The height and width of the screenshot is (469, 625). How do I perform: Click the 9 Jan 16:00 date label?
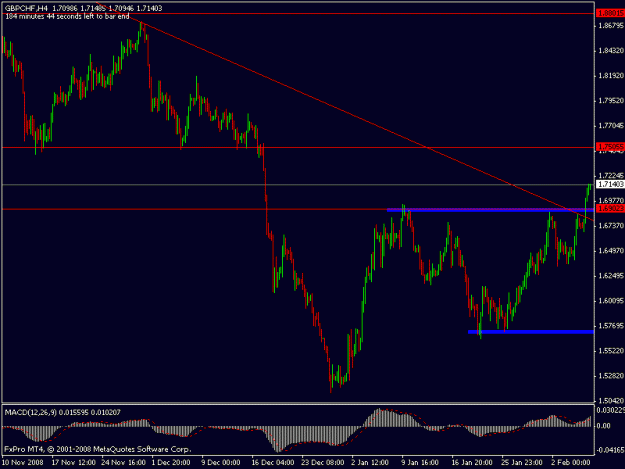(420, 463)
